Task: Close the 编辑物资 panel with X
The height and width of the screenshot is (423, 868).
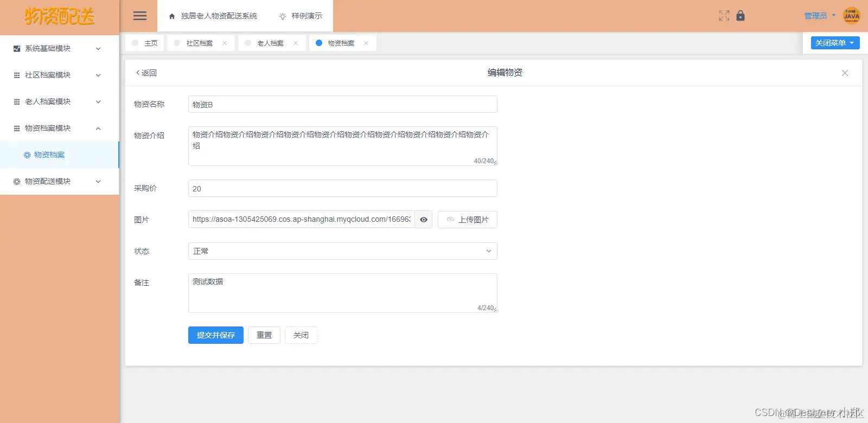Action: point(845,73)
